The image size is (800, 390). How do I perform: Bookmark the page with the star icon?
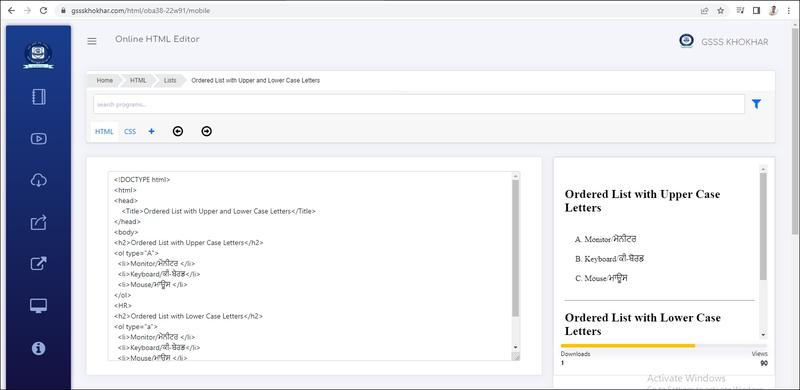(x=720, y=10)
